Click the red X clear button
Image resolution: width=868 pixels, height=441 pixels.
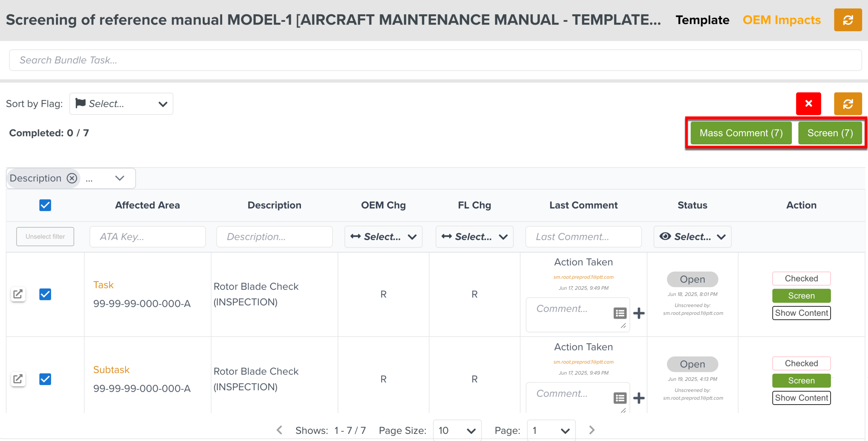click(808, 103)
